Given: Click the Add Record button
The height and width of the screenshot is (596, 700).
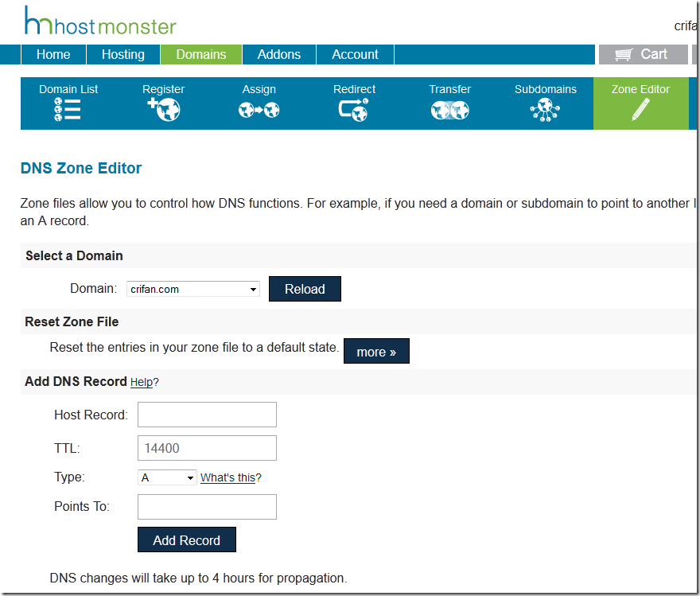Looking at the screenshot, I should [x=187, y=540].
